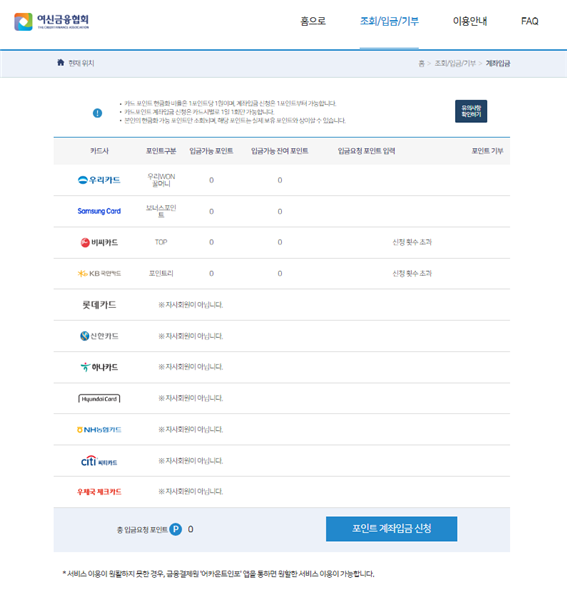The image size is (567, 599).
Task: Click the KB 국민카드 logo
Action: 99,274
